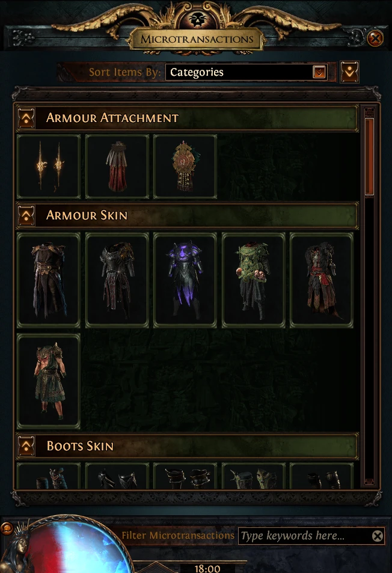This screenshot has height=573, width=392.
Task: Select the ornate red medallion attachment
Action: [x=185, y=167]
